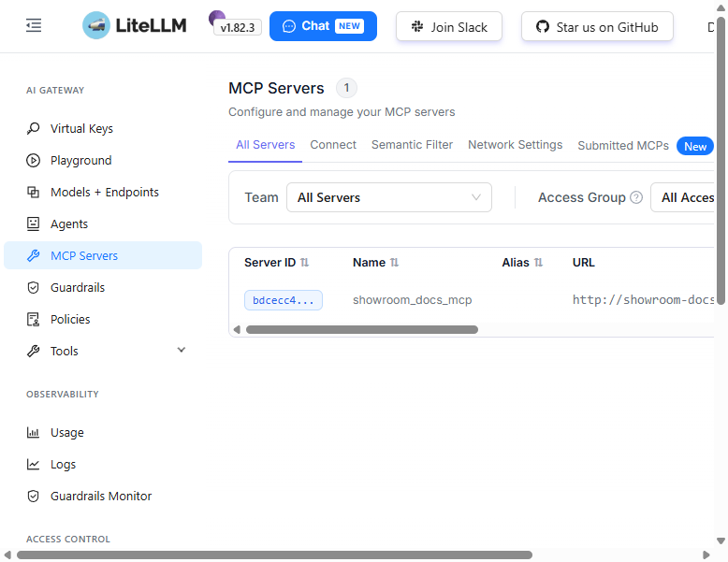The width and height of the screenshot is (728, 562).
Task: Sort by Name column icon
Action: (394, 263)
